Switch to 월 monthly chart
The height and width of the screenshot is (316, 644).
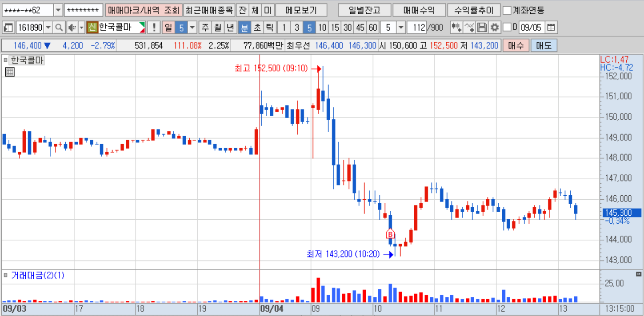[x=217, y=28]
